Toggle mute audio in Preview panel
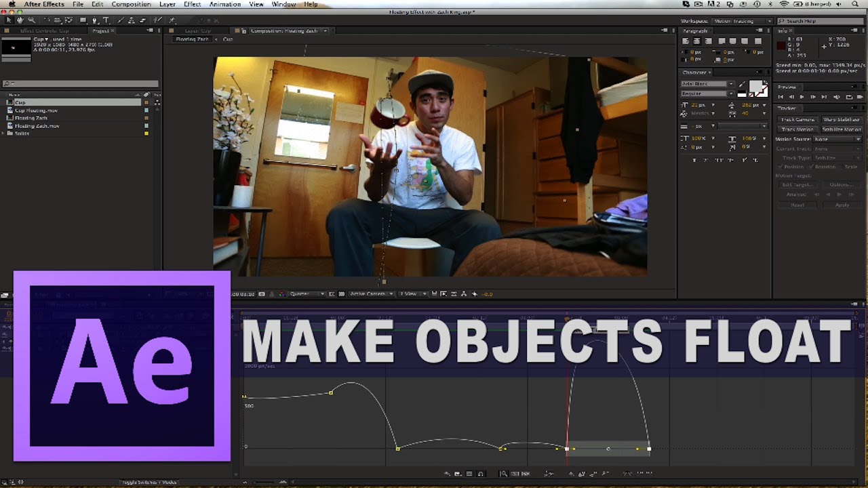 pos(836,97)
